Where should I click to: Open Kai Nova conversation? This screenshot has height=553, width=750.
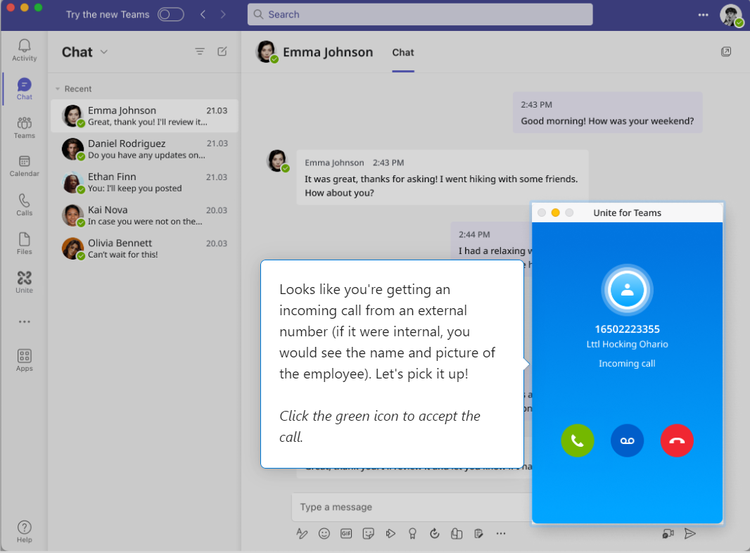click(144, 215)
